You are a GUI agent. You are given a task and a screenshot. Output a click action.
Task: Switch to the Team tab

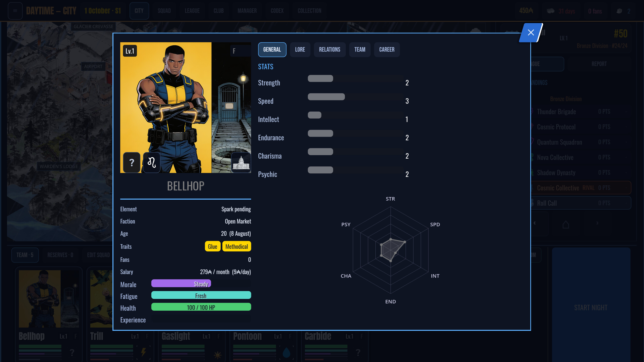point(360,50)
